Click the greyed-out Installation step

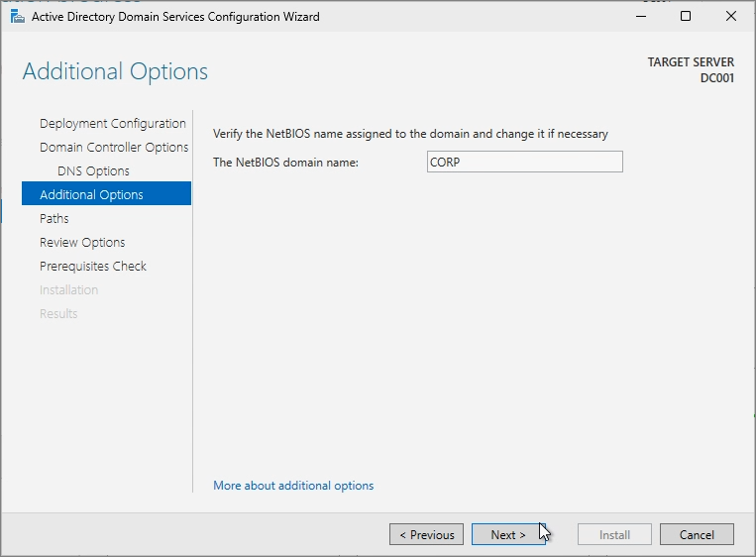(69, 289)
